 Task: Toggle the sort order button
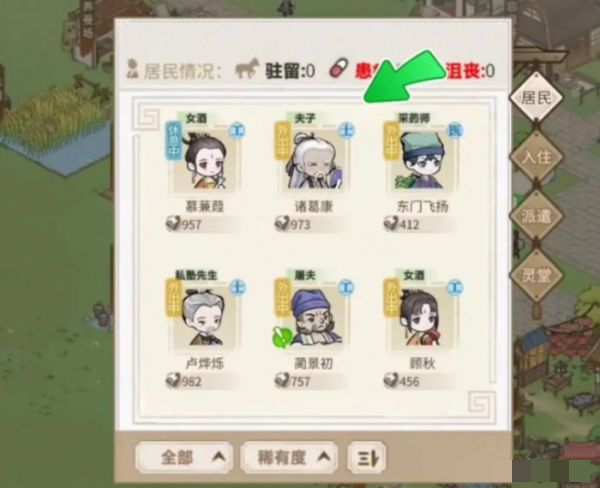click(367, 457)
